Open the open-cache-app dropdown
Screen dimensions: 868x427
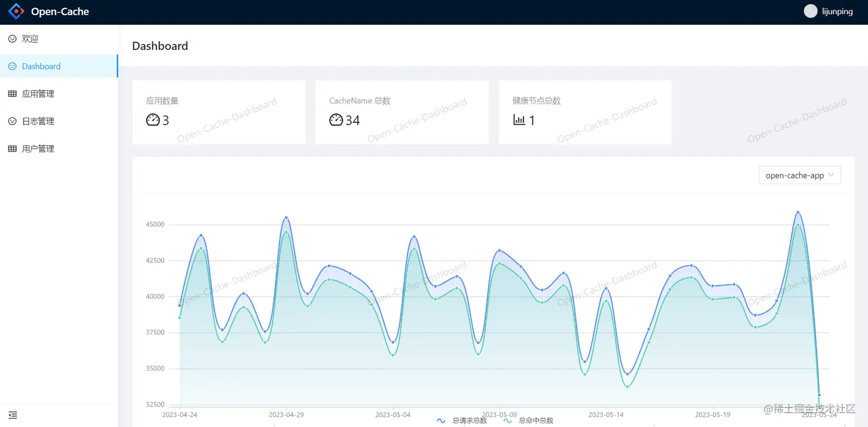pos(800,176)
